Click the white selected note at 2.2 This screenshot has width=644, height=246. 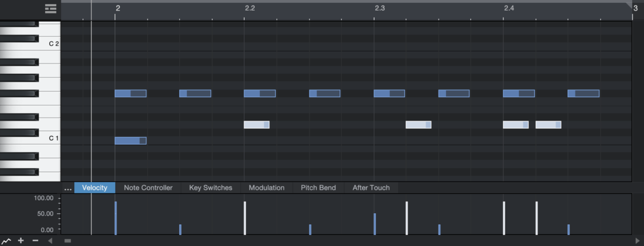pyautogui.click(x=256, y=124)
